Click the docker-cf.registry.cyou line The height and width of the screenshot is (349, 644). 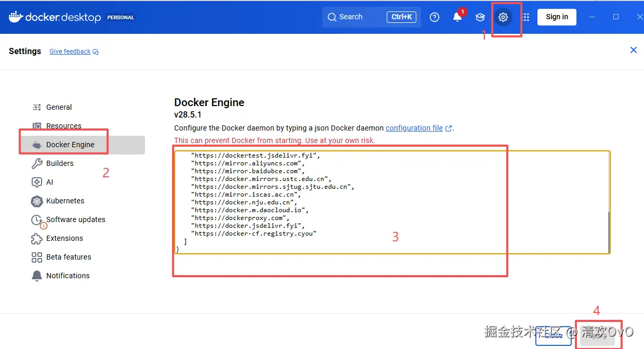click(x=254, y=234)
